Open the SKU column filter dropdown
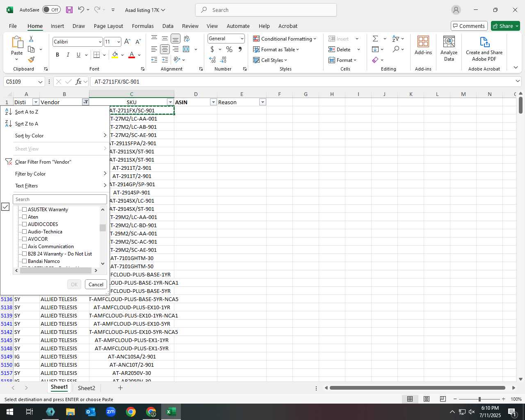The height and width of the screenshot is (420, 525). 170,102
